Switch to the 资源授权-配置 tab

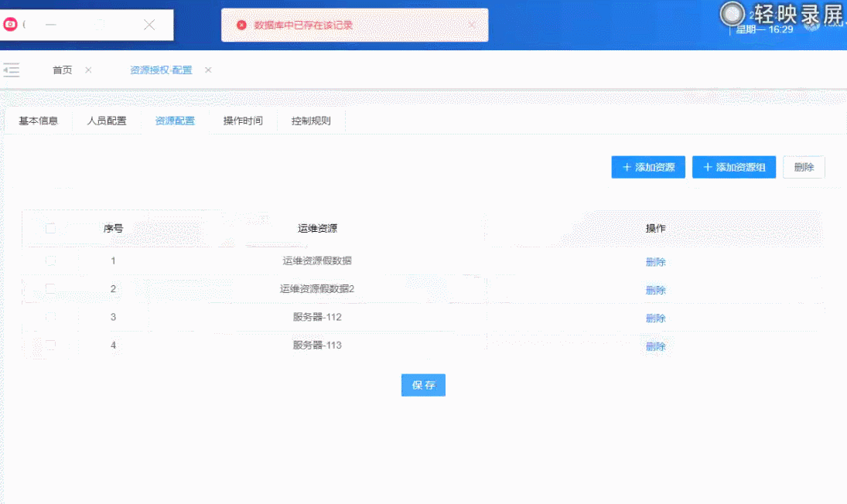(x=161, y=70)
